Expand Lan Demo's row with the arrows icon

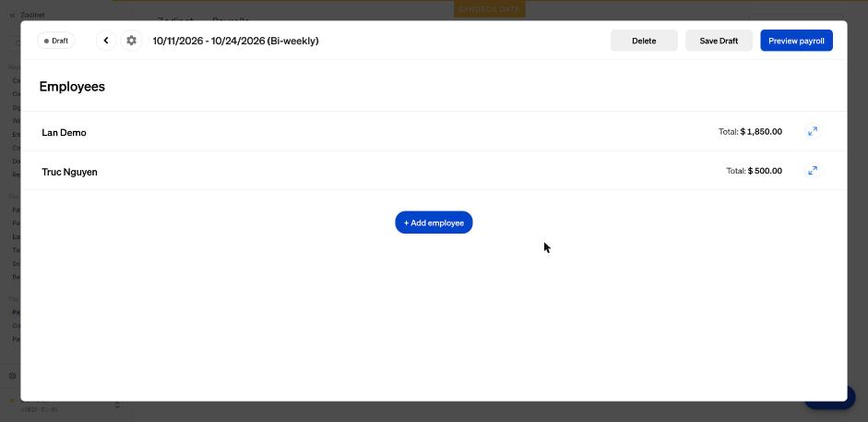point(812,131)
